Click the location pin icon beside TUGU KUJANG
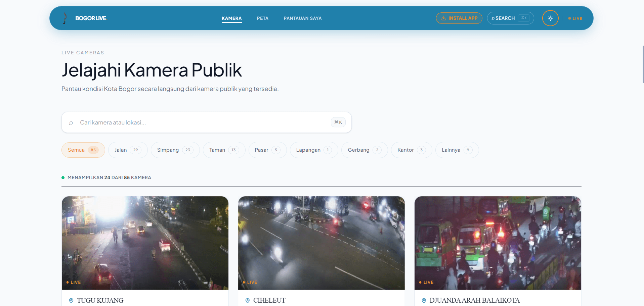The height and width of the screenshot is (306, 644). [71, 301]
